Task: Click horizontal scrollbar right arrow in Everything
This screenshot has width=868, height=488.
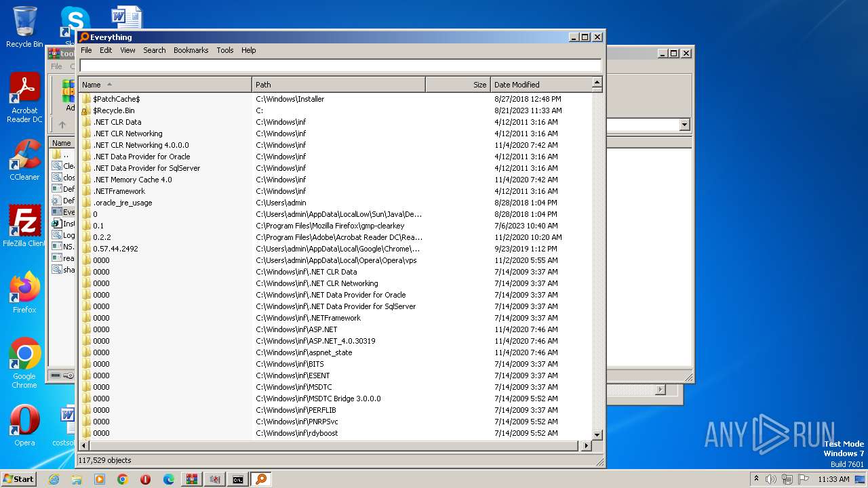Action: [587, 446]
